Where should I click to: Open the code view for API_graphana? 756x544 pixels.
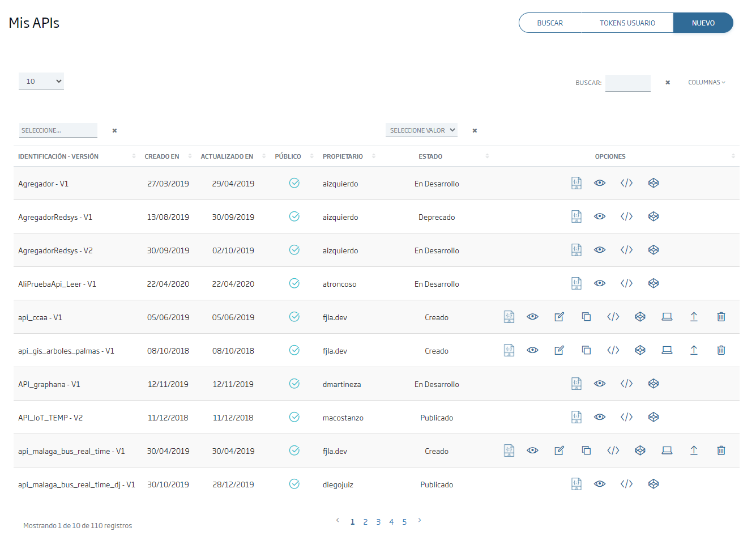pyautogui.click(x=626, y=383)
